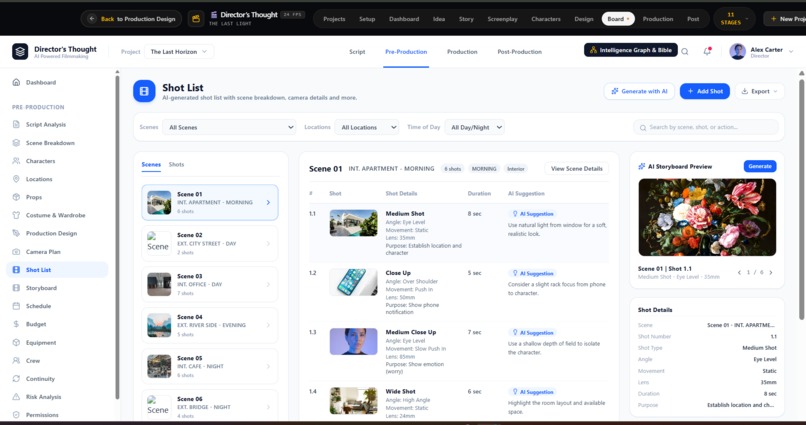The height and width of the screenshot is (425, 806).
Task: Open Script Analysis in sidebar
Action: coord(58,124)
